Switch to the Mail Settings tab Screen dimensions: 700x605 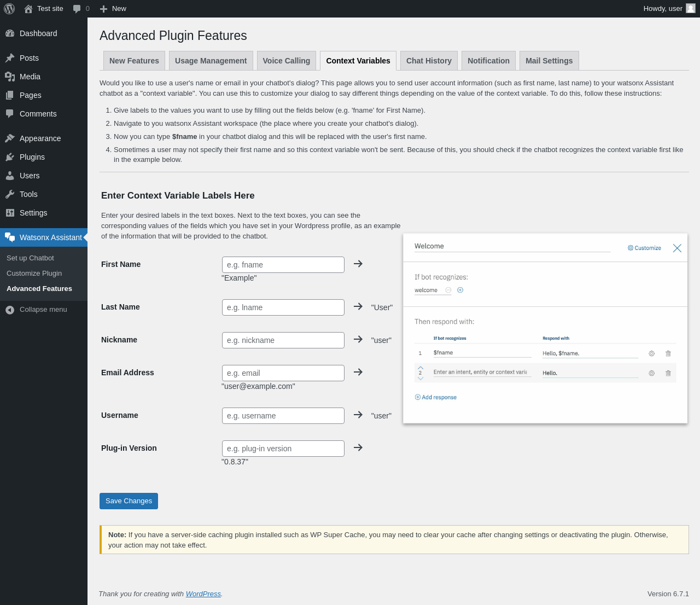[549, 61]
